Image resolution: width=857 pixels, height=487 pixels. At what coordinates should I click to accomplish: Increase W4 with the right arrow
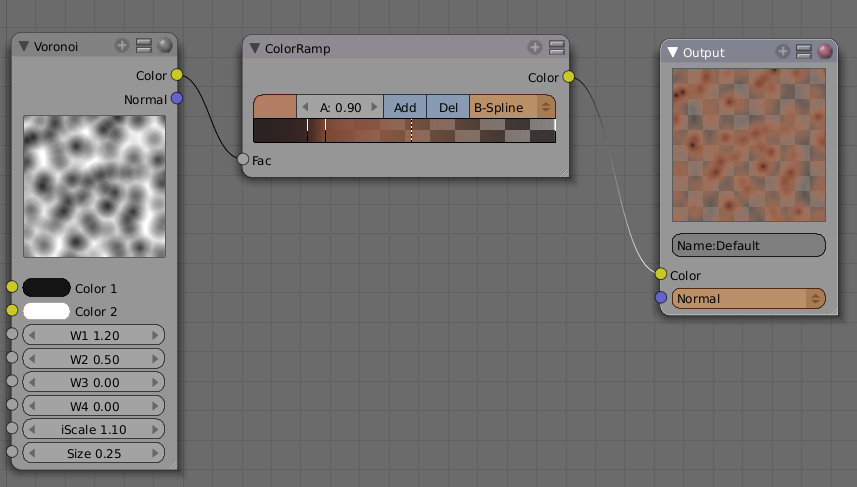[155, 406]
